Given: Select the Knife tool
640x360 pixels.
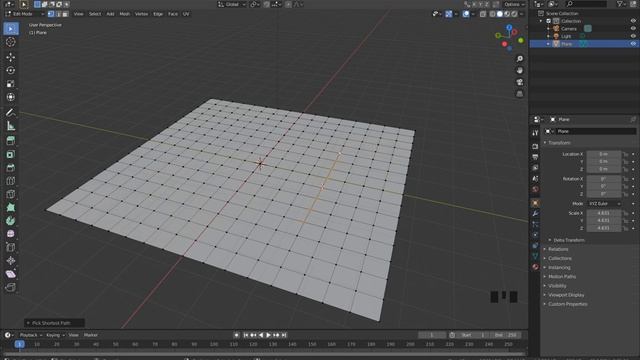Looking at the screenshot, I should click(x=11, y=194).
